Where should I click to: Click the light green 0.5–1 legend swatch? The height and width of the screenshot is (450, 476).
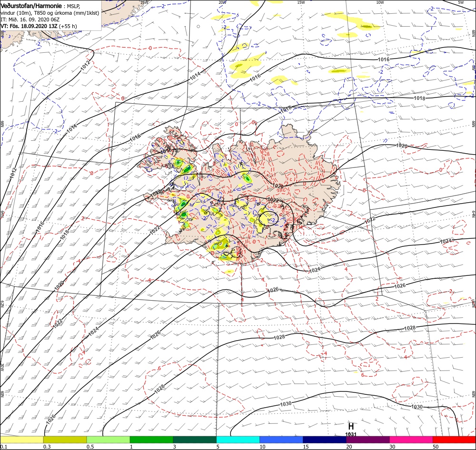[x=109, y=440]
